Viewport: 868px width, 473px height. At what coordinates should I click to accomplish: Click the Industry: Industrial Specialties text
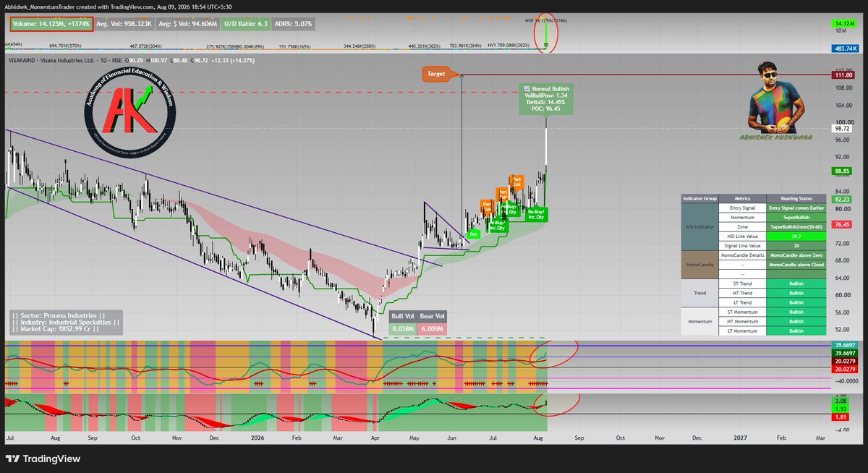tap(66, 323)
